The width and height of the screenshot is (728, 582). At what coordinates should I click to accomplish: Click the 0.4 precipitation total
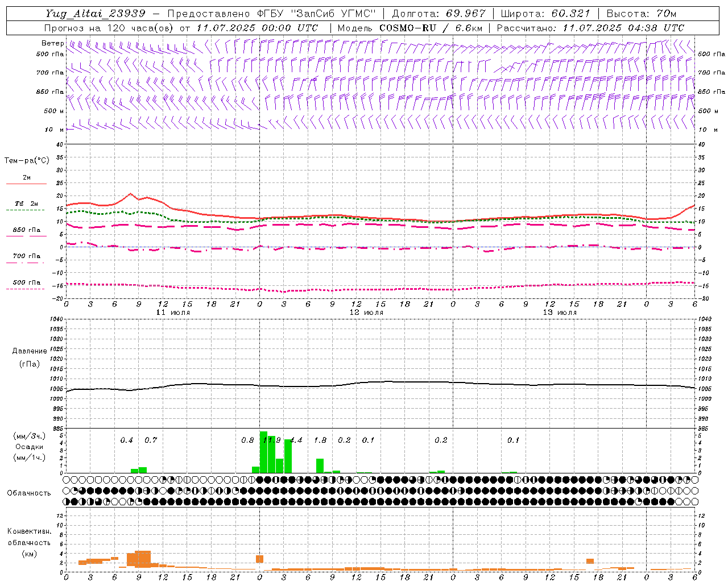126,440
